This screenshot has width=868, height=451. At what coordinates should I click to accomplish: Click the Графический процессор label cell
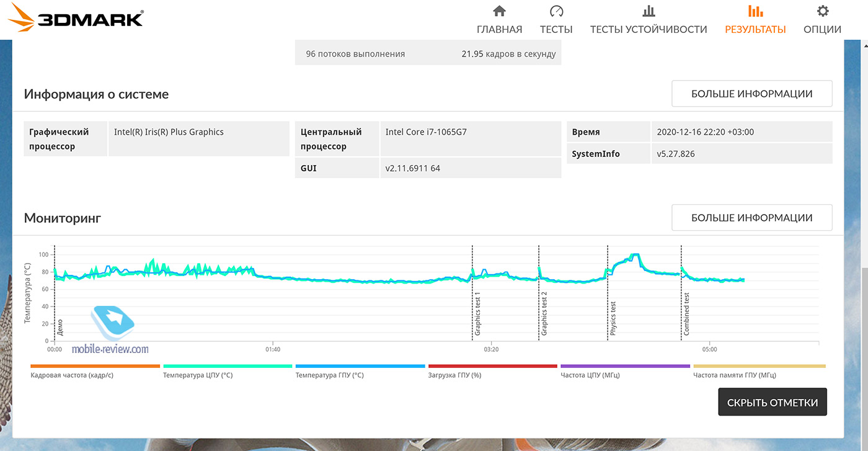pos(66,138)
